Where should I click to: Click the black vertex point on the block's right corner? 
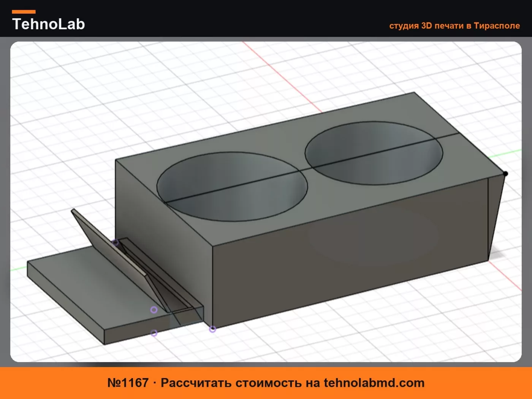coord(505,174)
